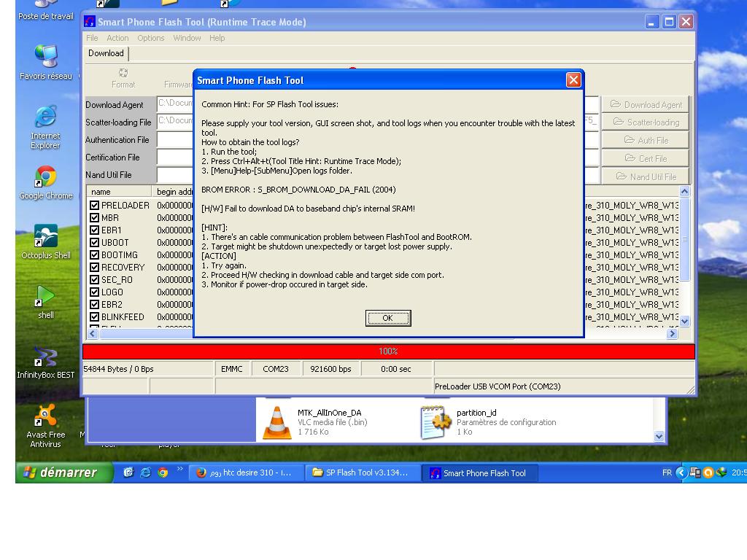Click the Safely Remove Hardware tray icon
The height and width of the screenshot is (560, 747).
pos(721,472)
